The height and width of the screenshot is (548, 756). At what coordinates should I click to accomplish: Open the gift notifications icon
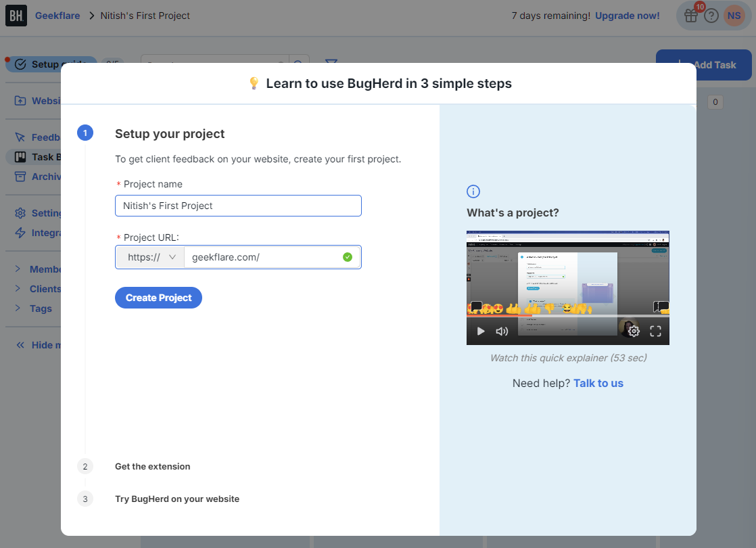coord(691,16)
